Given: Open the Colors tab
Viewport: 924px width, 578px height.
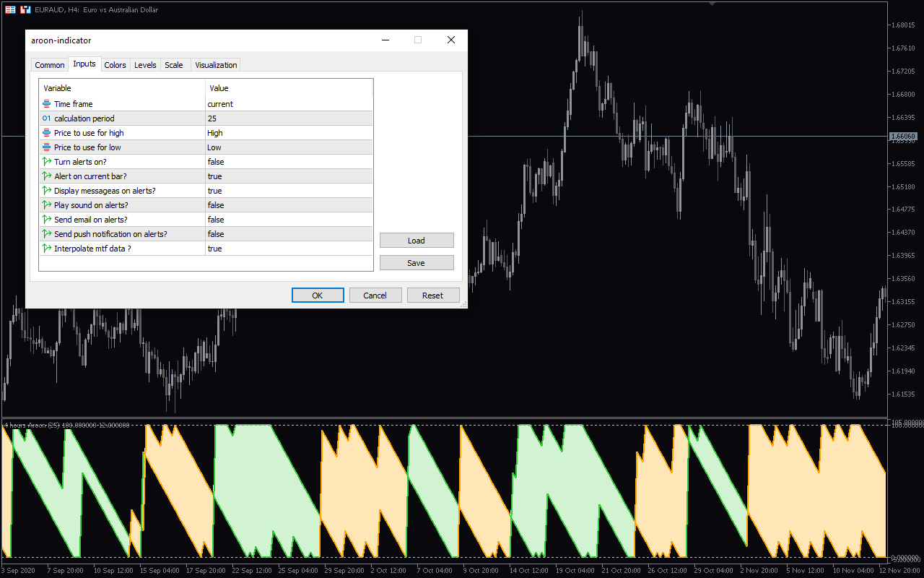Looking at the screenshot, I should (115, 65).
